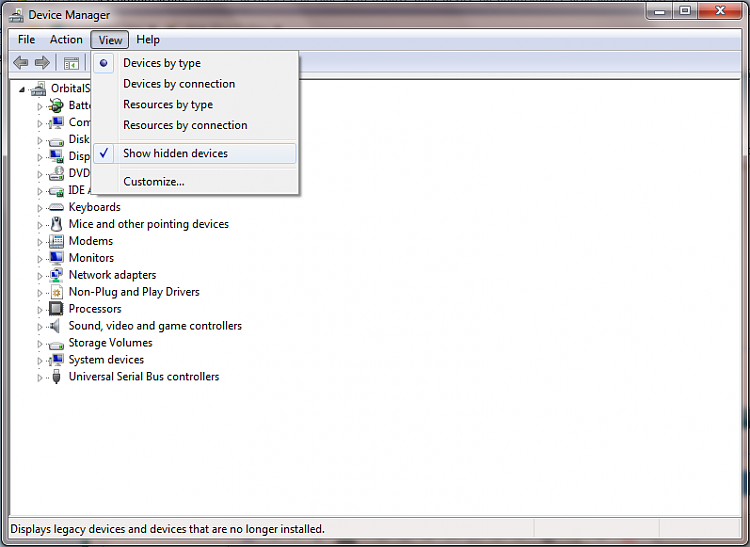
Task: Maximize the Device Manager window
Action: (685, 11)
